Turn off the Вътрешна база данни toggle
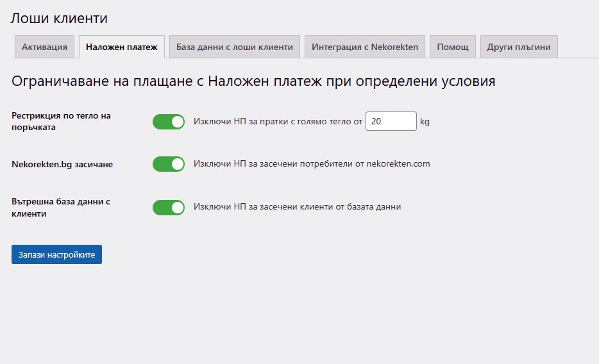The image size is (599, 364). point(169,208)
